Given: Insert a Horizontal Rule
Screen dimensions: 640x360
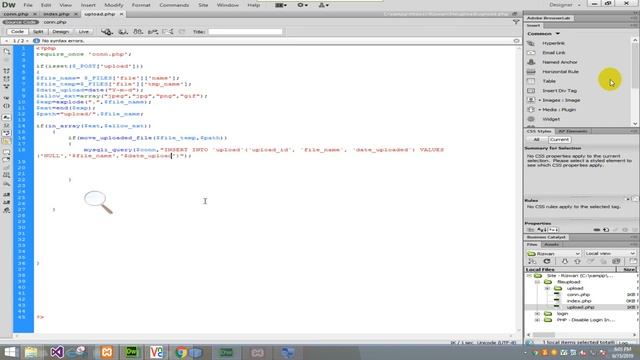Looking at the screenshot, I should (x=560, y=71).
